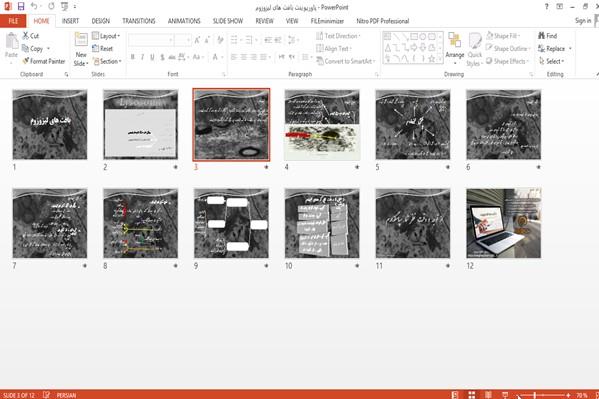
Task: Open FILEminimizer tab
Action: point(327,21)
